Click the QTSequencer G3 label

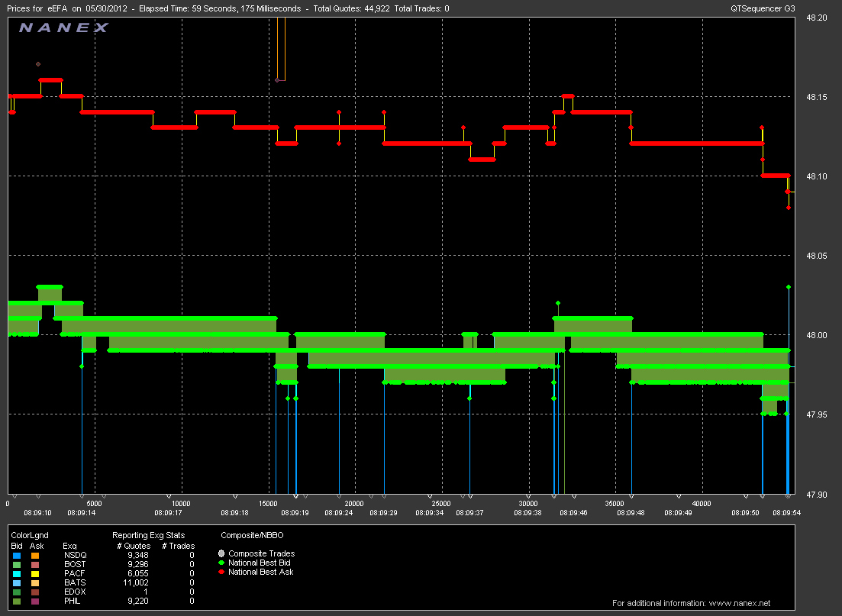pyautogui.click(x=763, y=8)
